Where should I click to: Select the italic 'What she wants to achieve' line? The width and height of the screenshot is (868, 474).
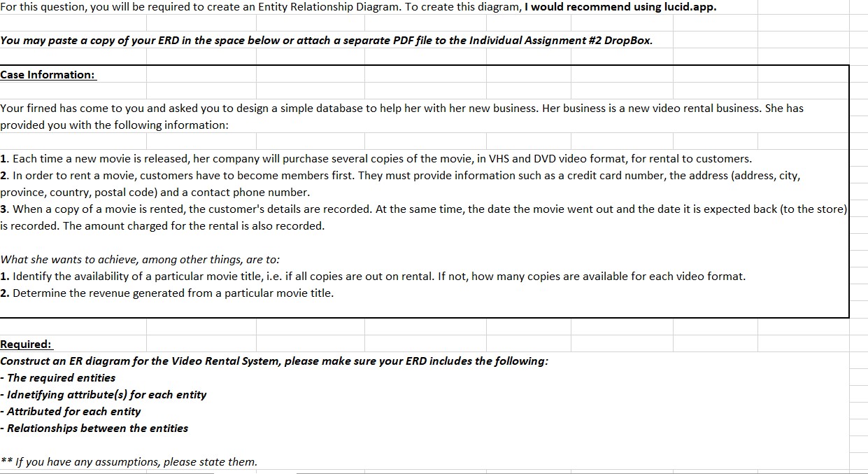tap(140, 260)
